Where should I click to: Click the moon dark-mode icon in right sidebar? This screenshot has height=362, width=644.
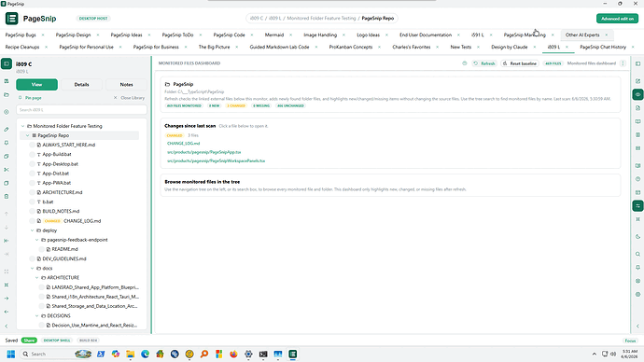click(x=637, y=236)
